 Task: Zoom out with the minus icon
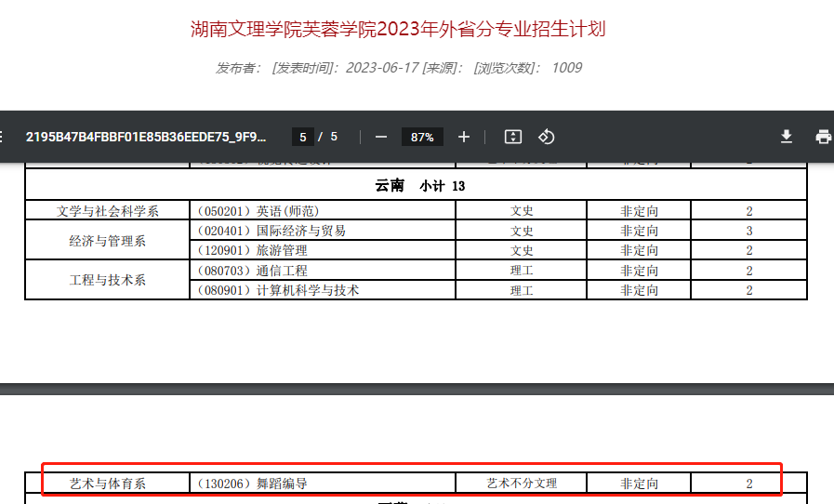381,138
